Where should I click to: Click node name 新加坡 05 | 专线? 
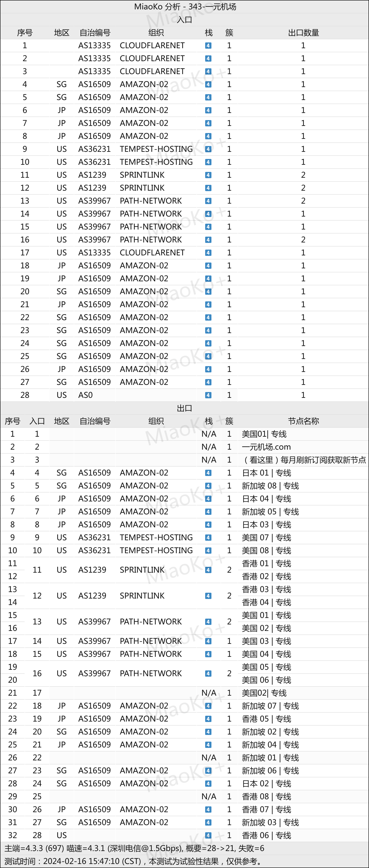point(270,512)
